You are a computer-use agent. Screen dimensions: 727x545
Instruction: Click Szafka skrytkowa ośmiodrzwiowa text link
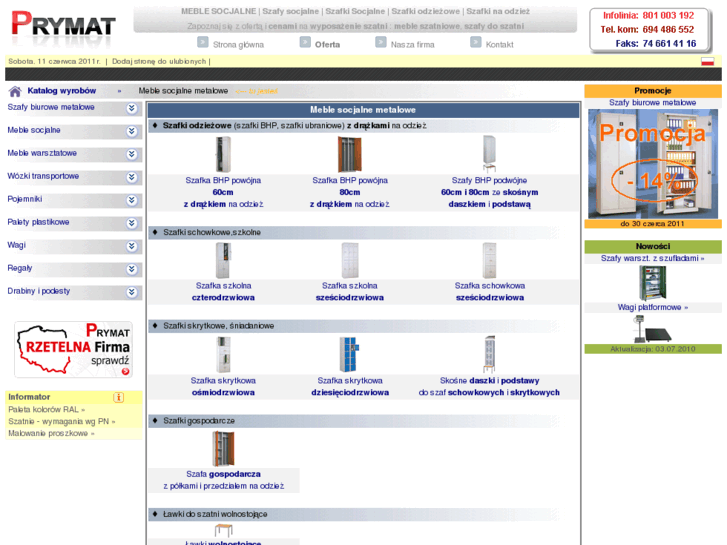pyautogui.click(x=223, y=386)
